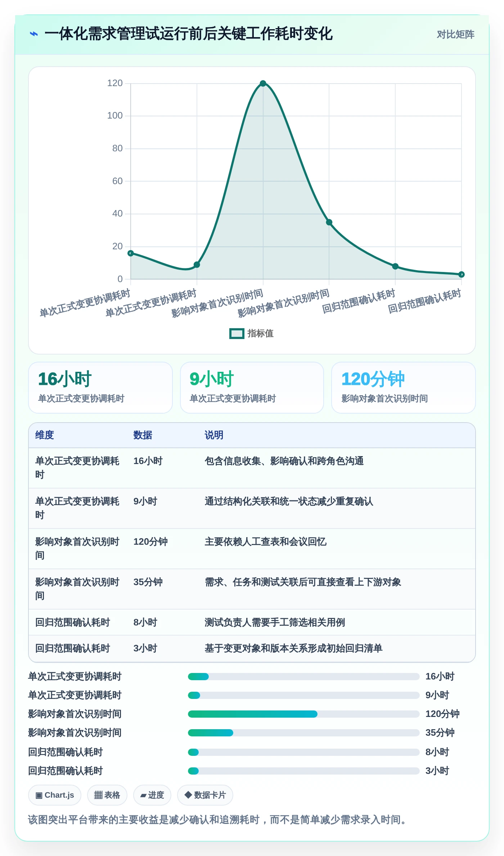Screen dimensions: 504x856
Task: Click the 3小时 table cell
Action: 145,648
